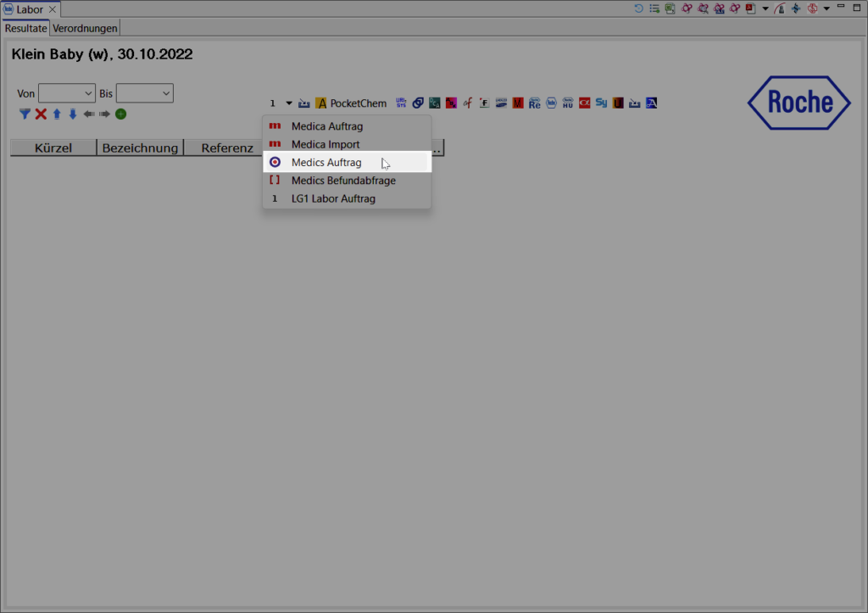Click the blue up arrow icon
The height and width of the screenshot is (613, 868).
pos(57,114)
